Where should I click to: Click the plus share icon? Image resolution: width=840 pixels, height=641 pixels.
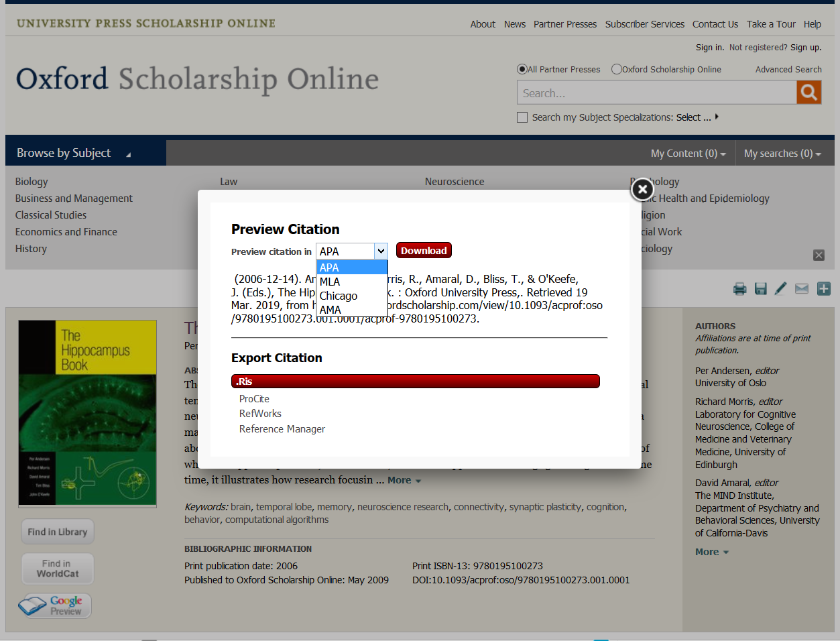coord(824,288)
